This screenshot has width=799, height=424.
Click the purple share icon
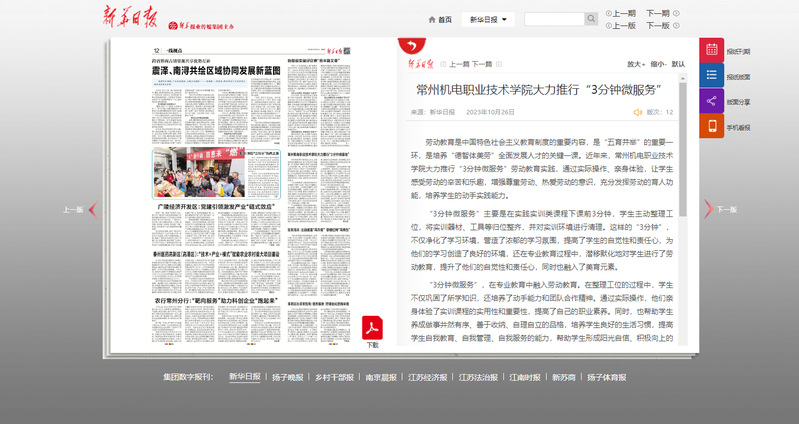(711, 101)
